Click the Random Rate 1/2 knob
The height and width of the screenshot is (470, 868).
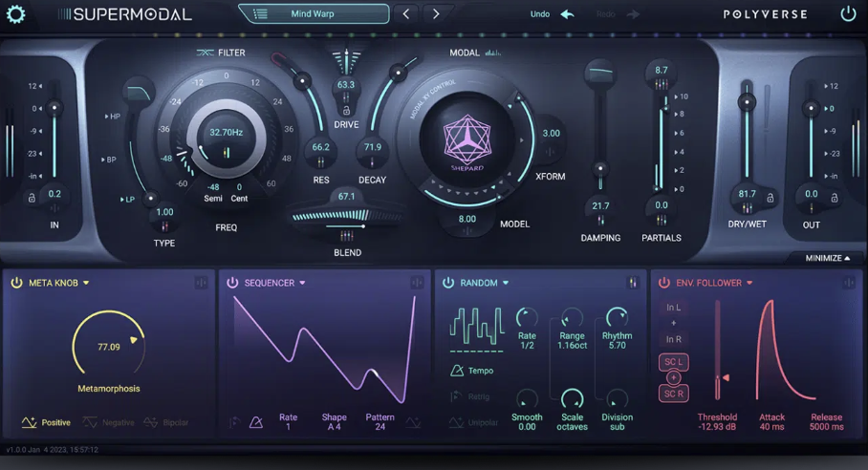coord(527,318)
